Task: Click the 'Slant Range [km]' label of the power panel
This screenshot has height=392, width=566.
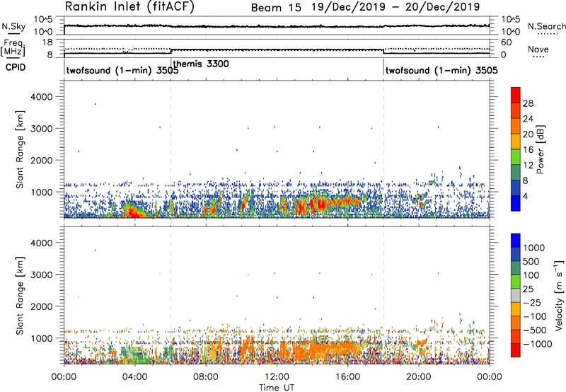Action: [20, 149]
